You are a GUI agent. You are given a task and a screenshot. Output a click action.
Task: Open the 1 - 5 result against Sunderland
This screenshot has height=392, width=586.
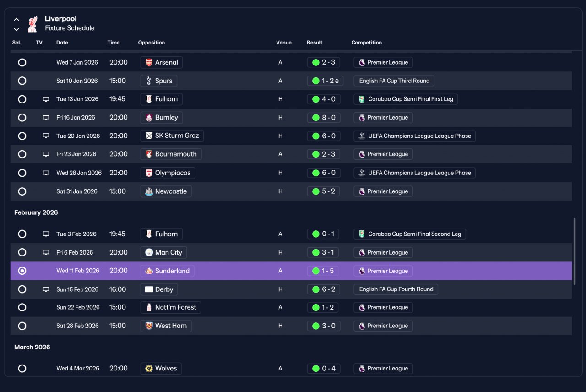click(x=324, y=271)
